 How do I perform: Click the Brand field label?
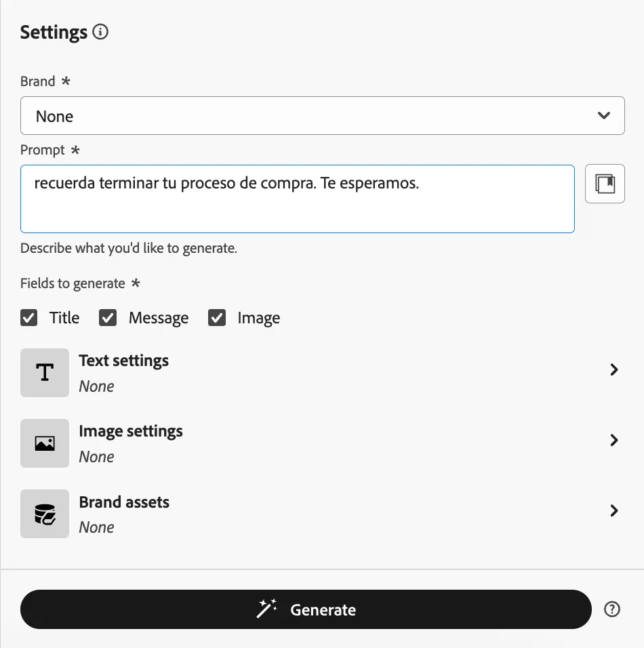37,81
